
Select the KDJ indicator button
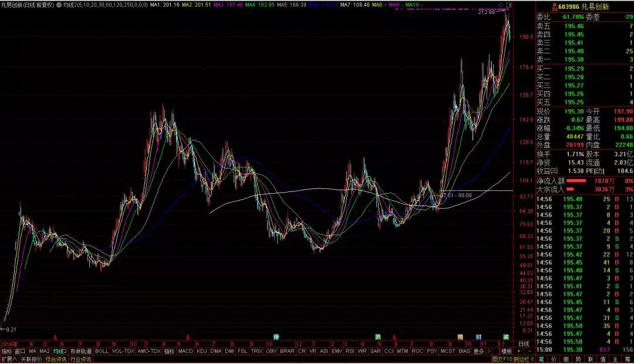point(202,351)
